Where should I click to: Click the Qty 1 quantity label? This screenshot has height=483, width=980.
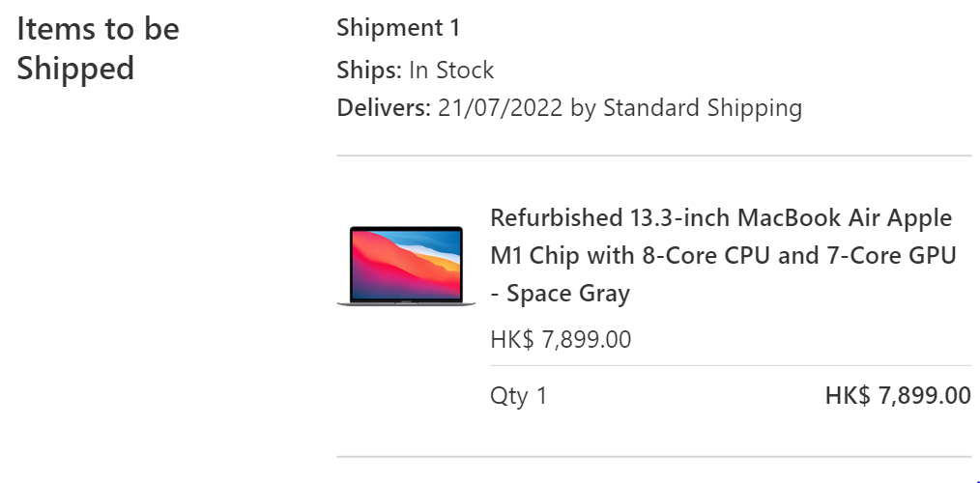pyautogui.click(x=519, y=395)
